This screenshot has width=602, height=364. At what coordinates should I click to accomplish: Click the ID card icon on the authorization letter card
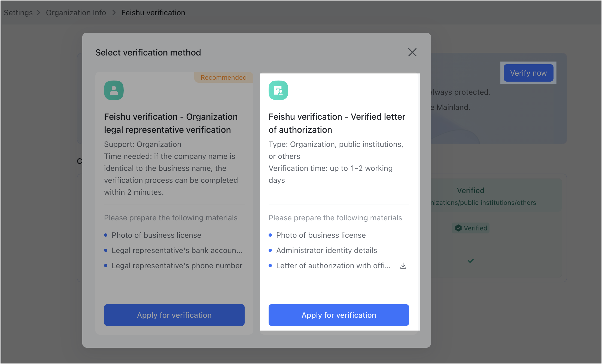tap(278, 90)
